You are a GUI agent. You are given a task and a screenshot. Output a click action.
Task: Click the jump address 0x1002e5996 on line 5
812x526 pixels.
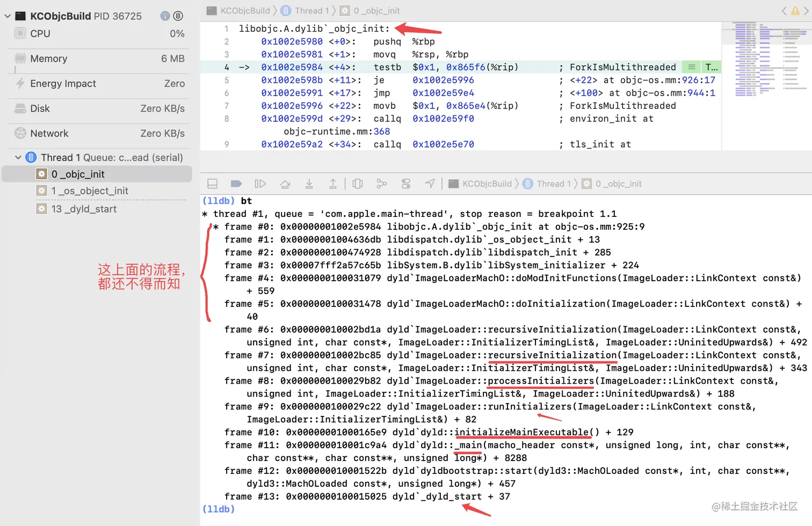443,80
